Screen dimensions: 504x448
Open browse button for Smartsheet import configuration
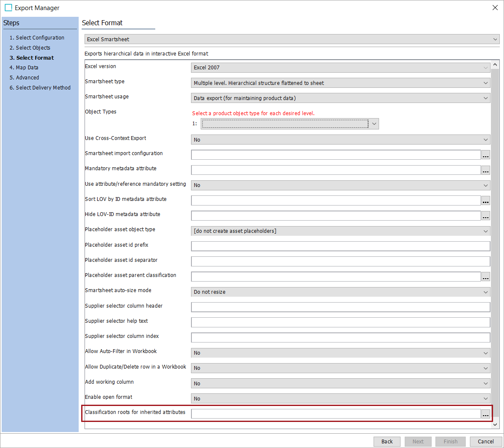pos(485,155)
